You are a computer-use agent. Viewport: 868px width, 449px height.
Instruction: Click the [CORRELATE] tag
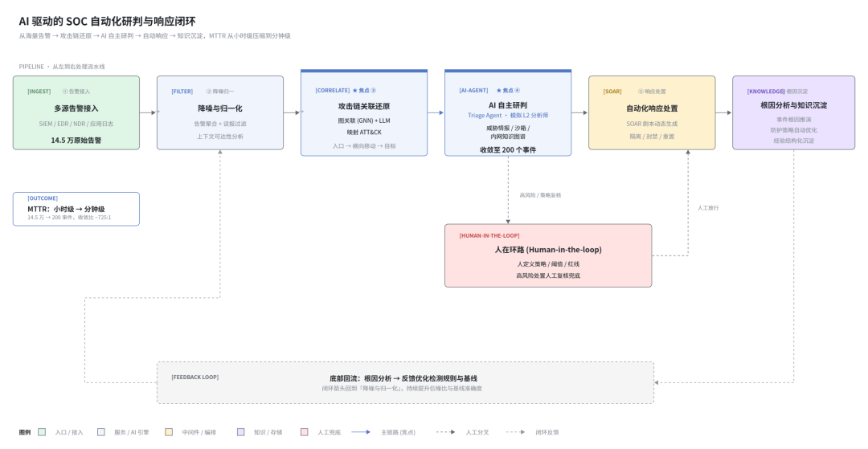pyautogui.click(x=333, y=90)
